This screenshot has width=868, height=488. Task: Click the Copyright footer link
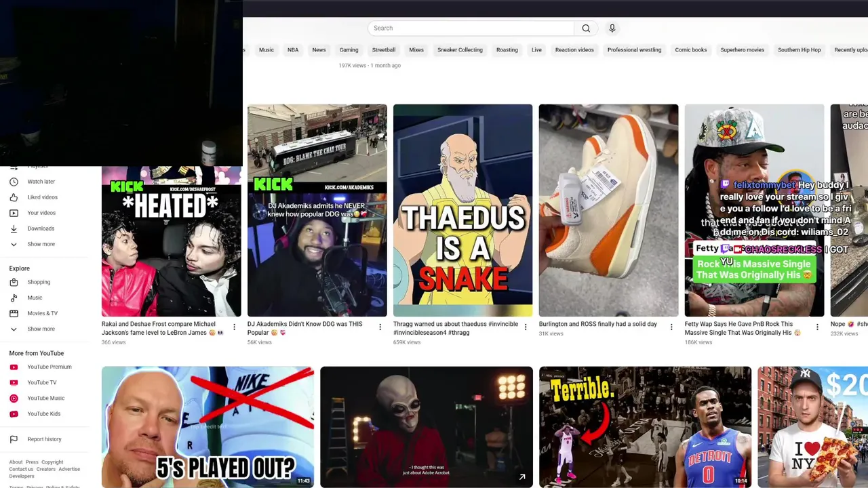pyautogui.click(x=52, y=462)
